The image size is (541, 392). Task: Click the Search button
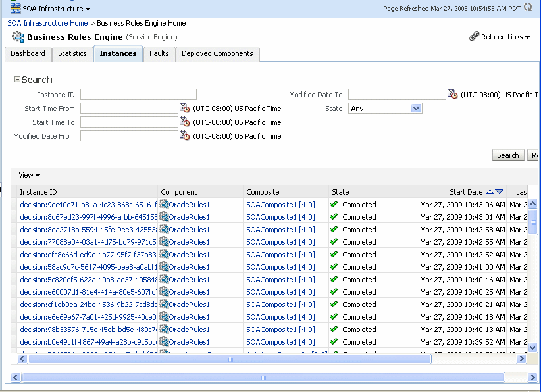507,155
